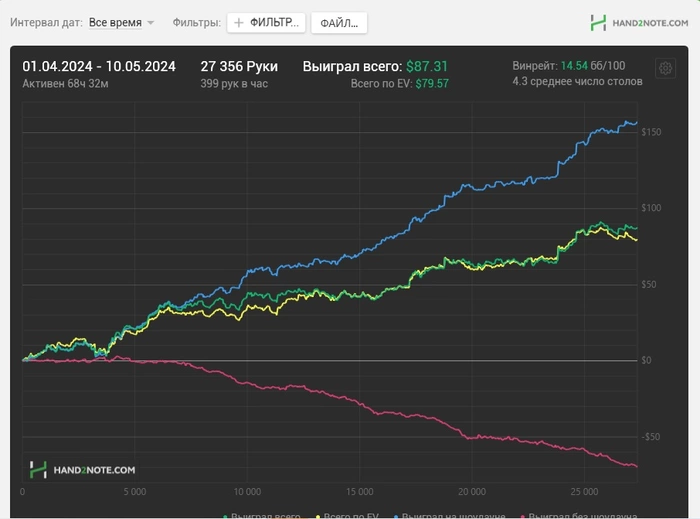The width and height of the screenshot is (700, 519).
Task: Click the '20 000' x-axis label
Action: (x=472, y=492)
